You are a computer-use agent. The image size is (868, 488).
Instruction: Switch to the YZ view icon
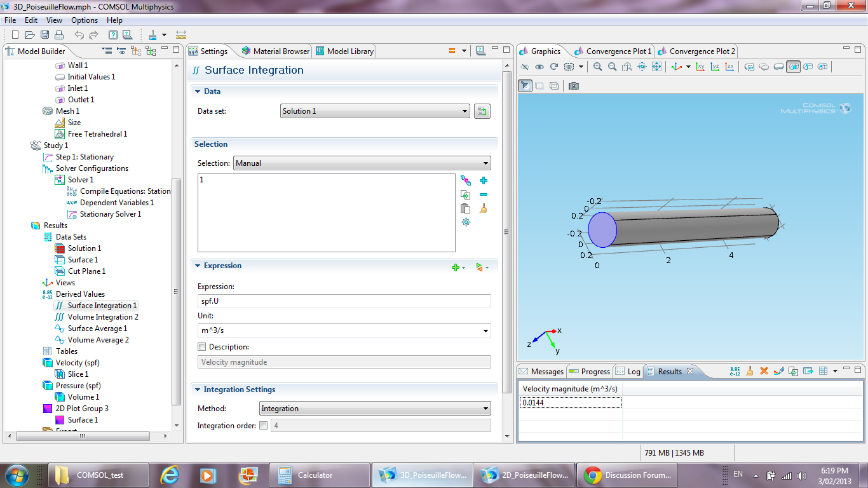(x=715, y=67)
